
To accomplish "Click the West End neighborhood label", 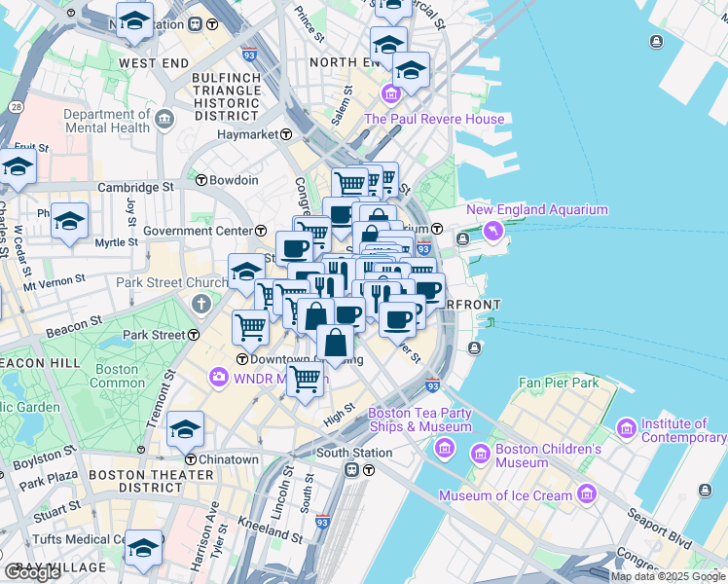I will [x=154, y=63].
